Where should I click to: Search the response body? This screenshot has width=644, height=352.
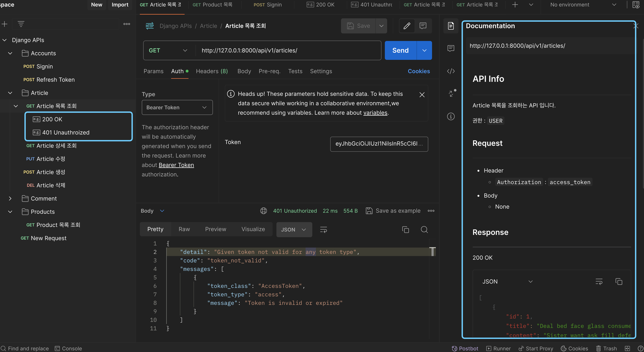click(x=424, y=229)
